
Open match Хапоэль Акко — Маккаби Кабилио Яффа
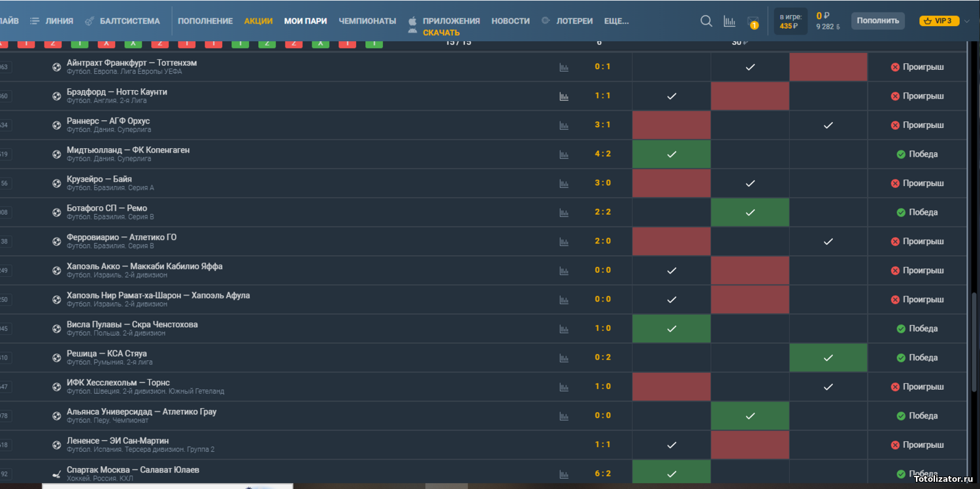(144, 266)
